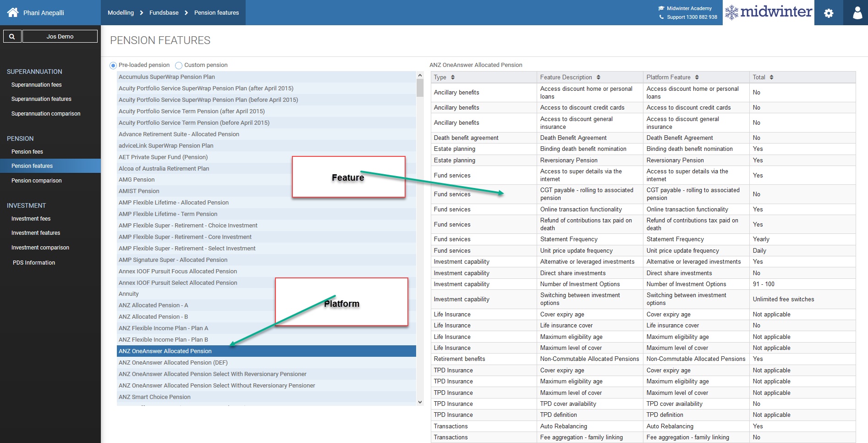Click the Platform Feature column header
The height and width of the screenshot is (443, 868).
[x=696, y=77]
